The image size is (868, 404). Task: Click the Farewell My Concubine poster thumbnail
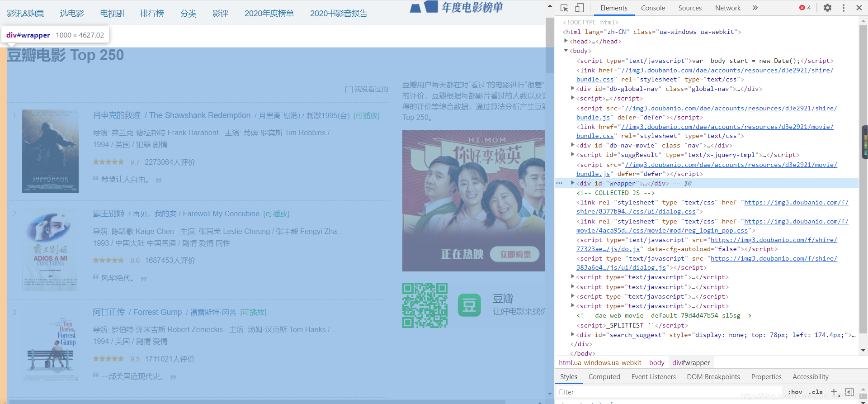(50, 250)
